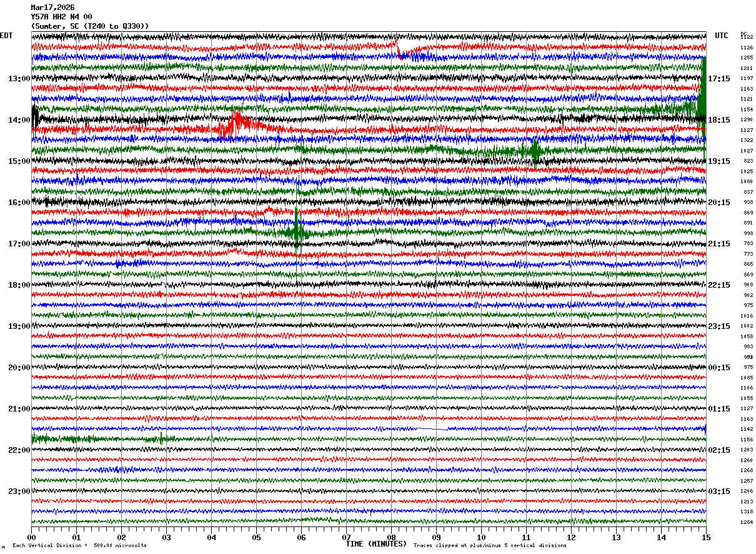Click the DC offset value 1142
The height and width of the screenshot is (554, 756).
tap(747, 429)
